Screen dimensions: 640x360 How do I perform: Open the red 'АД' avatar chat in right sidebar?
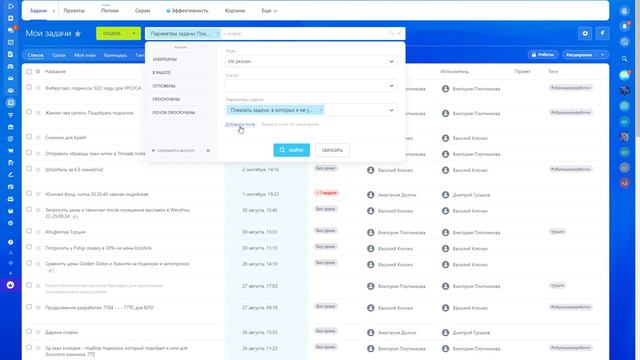pos(624,183)
